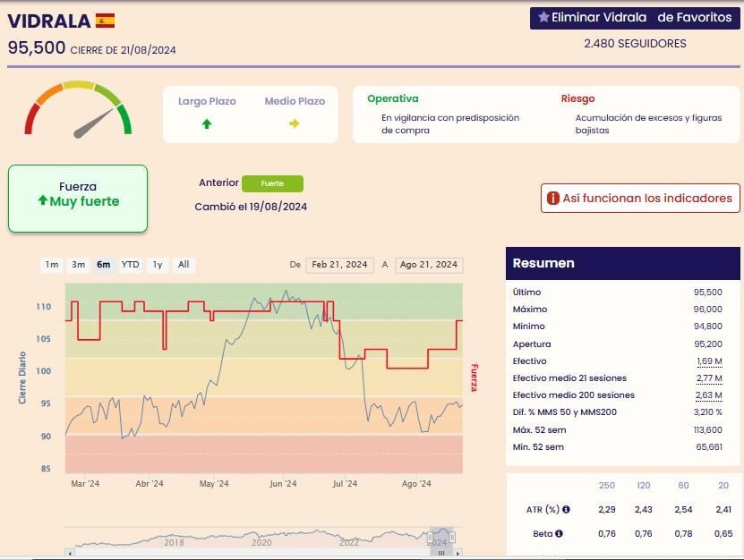Viewport: 744px width, 560px height.
Task: Click the right arrow of chart navigator scrollbar
Action: (x=458, y=553)
